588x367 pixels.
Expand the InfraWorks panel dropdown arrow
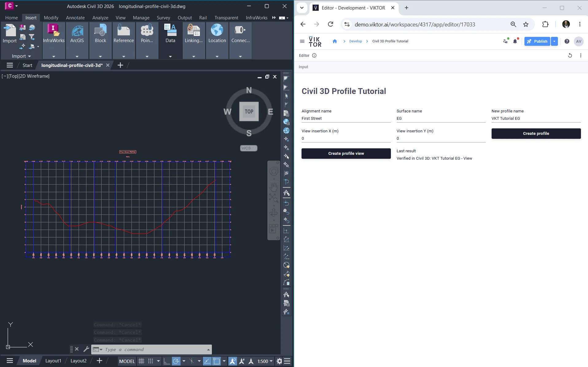point(54,57)
